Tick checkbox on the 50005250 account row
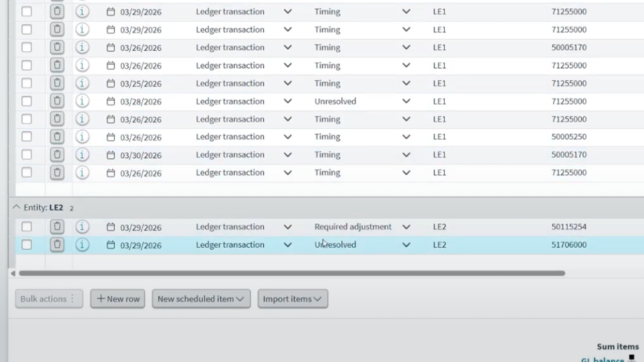 tap(27, 137)
